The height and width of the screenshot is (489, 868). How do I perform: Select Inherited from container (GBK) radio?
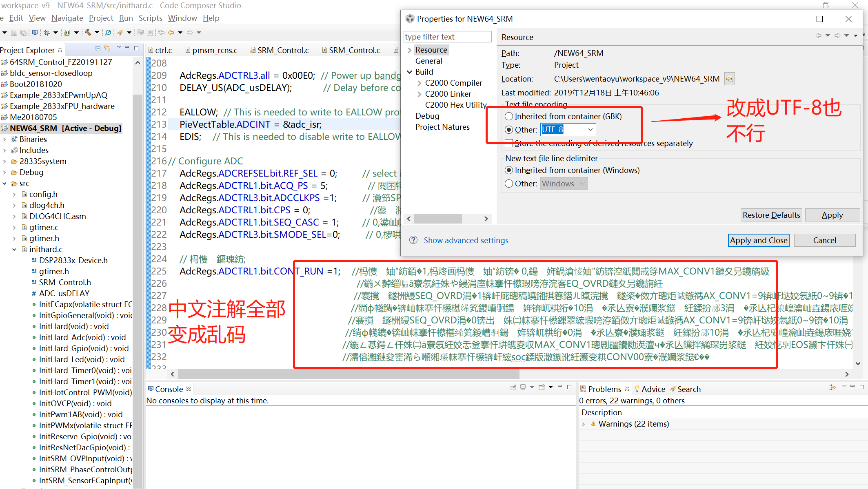[x=509, y=116]
